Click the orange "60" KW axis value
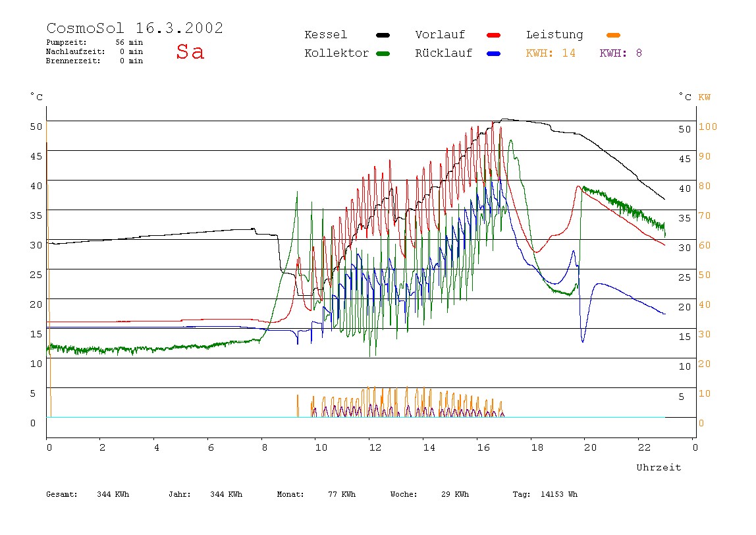Screen dimensions: 756x535 coord(705,245)
